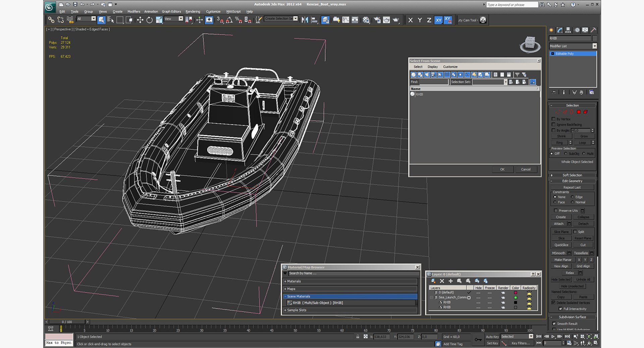This screenshot has width=644, height=348.
Task: Click the Mirror tool icon
Action: (x=305, y=20)
